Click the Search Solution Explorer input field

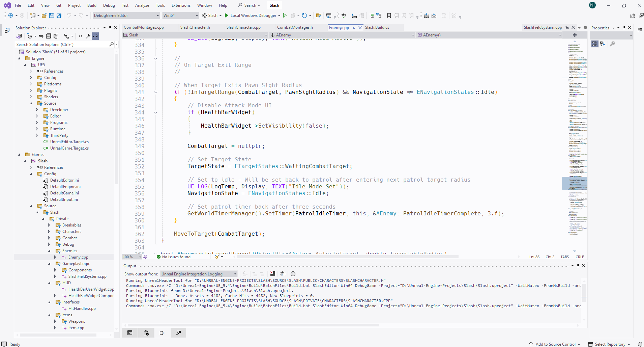[62, 45]
